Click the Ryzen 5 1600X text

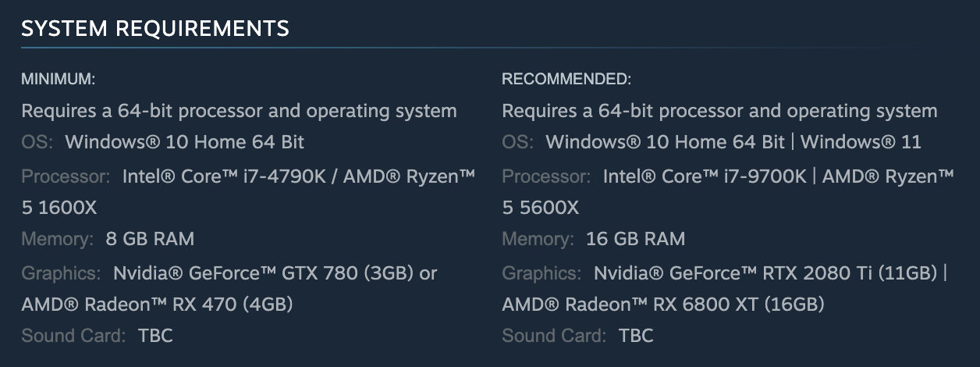pos(59,208)
